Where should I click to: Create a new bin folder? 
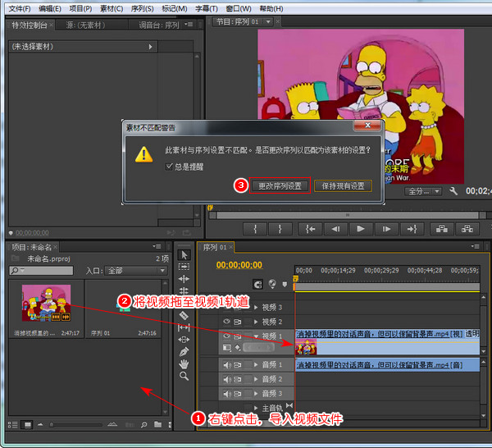pos(157,424)
